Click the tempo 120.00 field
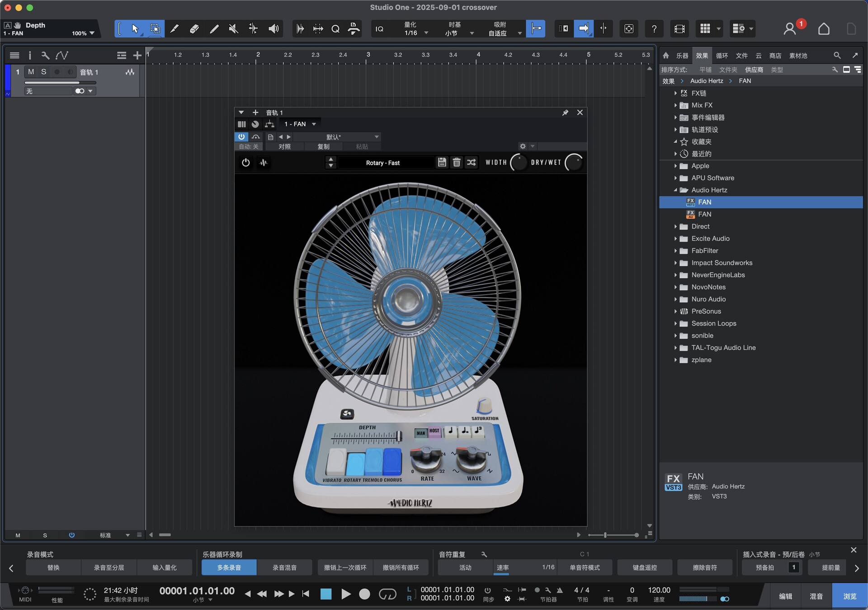The width and height of the screenshot is (868, 610). tap(659, 590)
